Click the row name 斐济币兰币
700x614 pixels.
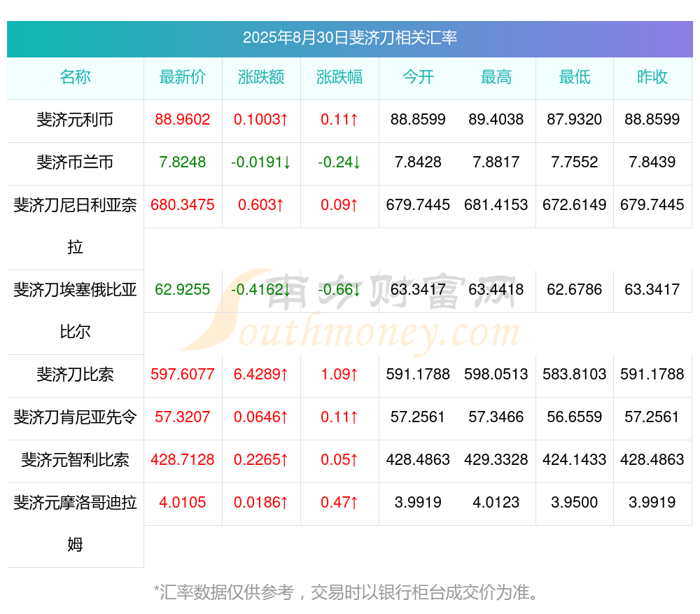(x=75, y=162)
